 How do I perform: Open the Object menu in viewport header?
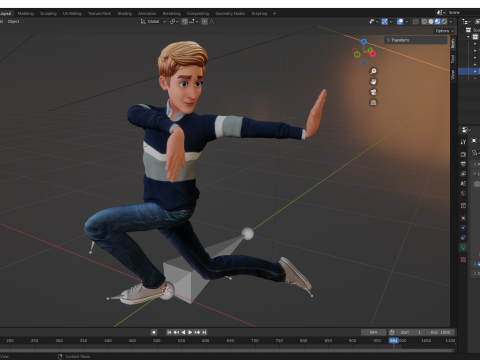click(x=13, y=21)
